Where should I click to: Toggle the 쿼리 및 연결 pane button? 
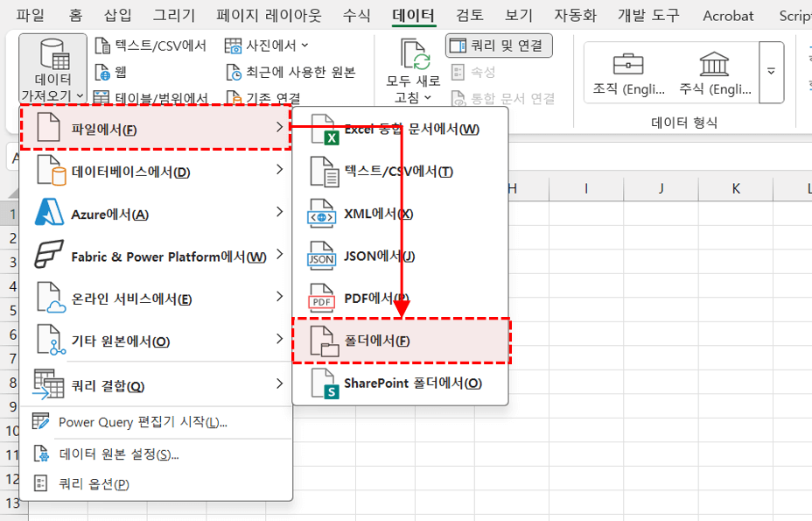499,46
